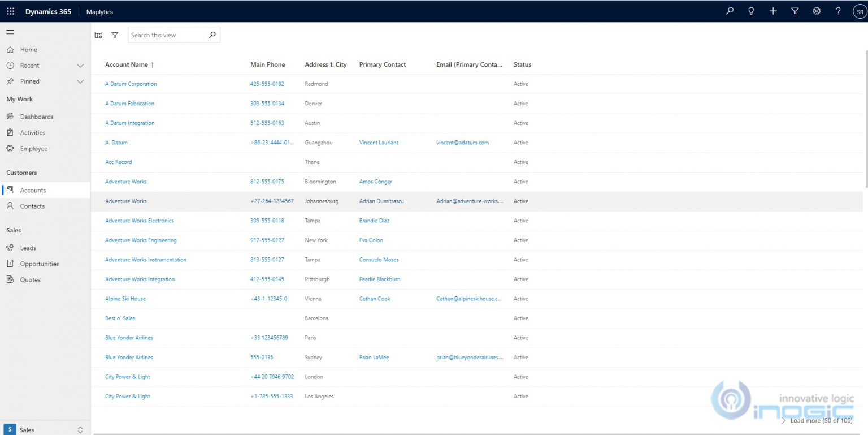Click the lightbulb assistant icon

tap(751, 11)
